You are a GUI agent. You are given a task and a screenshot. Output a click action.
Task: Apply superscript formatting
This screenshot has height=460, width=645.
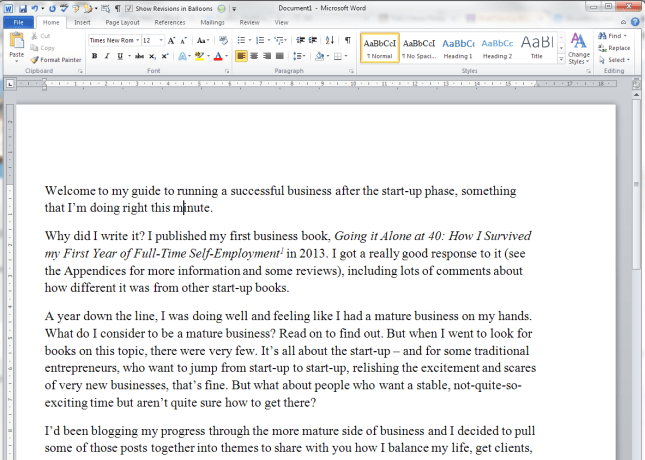(x=165, y=56)
